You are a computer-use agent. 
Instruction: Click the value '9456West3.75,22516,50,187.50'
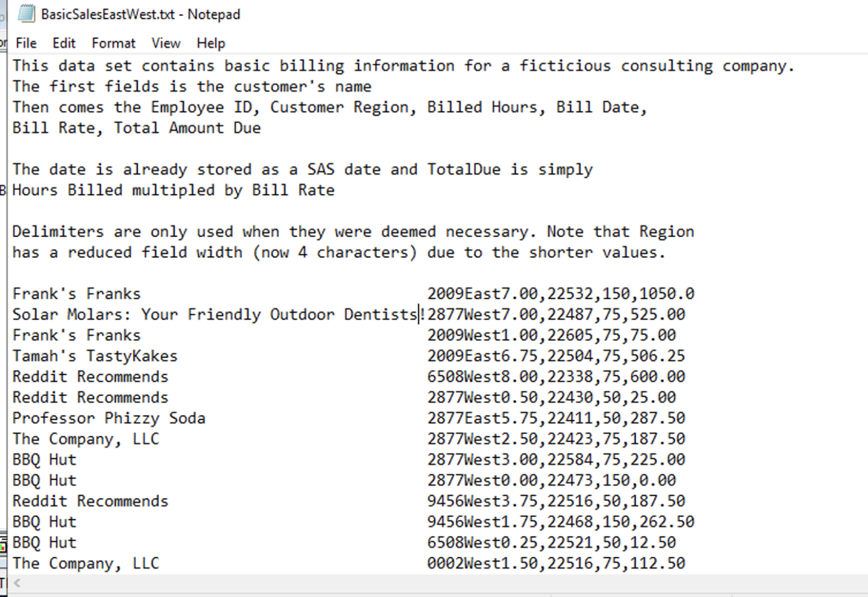point(556,501)
